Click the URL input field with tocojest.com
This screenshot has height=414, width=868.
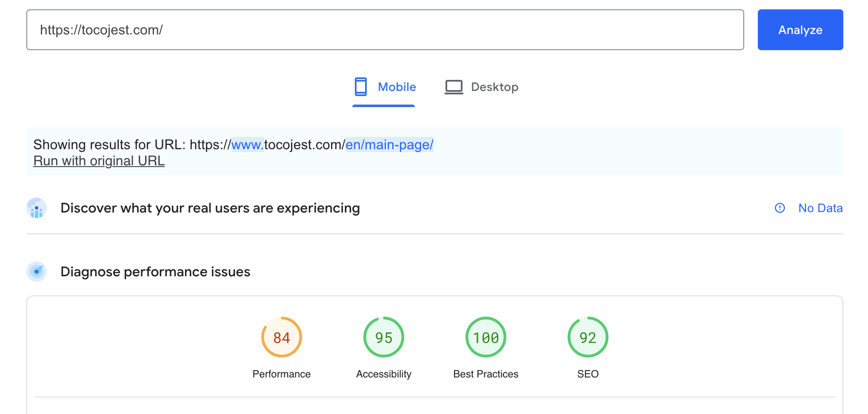point(385,30)
